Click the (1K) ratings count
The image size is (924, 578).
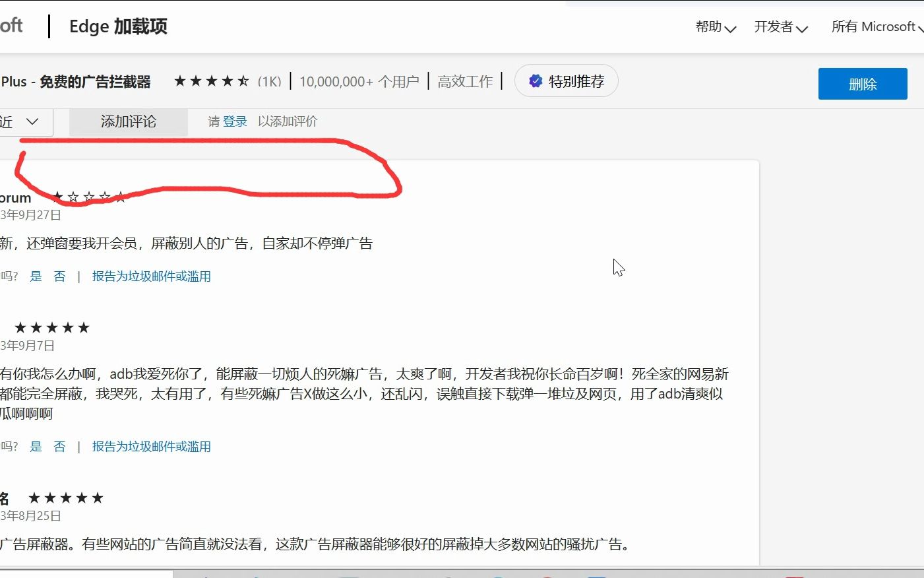point(269,81)
